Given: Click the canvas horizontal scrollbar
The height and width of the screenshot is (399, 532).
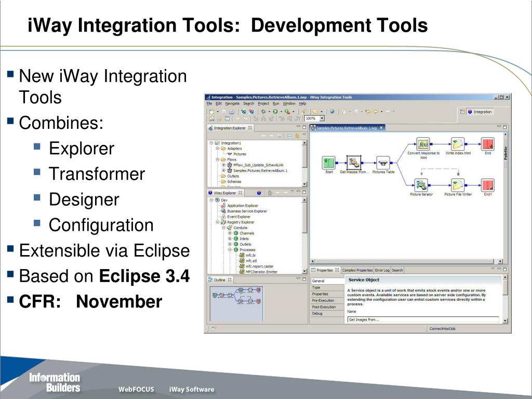Looking at the screenshot, I should (x=406, y=261).
